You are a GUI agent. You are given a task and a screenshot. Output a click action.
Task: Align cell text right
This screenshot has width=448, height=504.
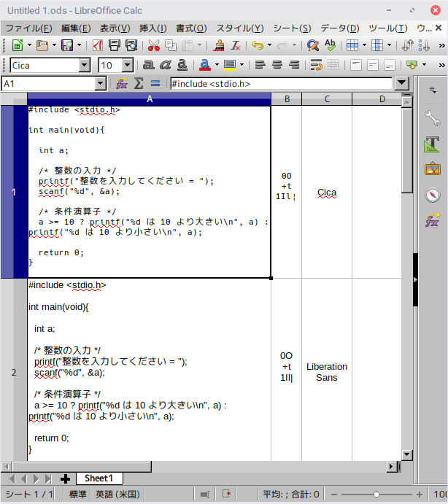tap(294, 65)
